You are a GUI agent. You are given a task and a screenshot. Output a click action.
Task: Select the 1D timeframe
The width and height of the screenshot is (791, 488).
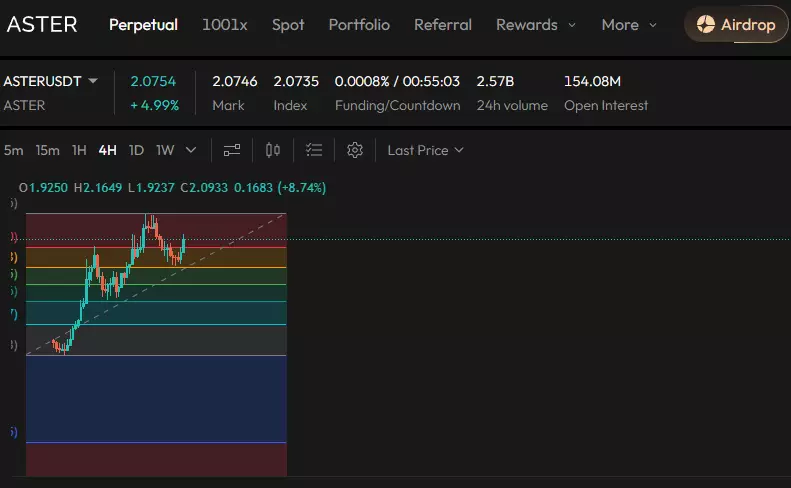(x=136, y=150)
